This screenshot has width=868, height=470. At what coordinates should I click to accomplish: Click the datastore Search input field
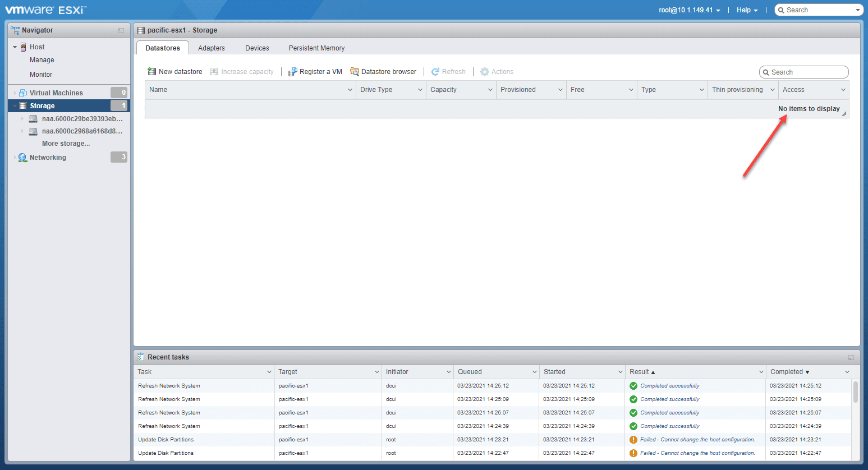[804, 72]
